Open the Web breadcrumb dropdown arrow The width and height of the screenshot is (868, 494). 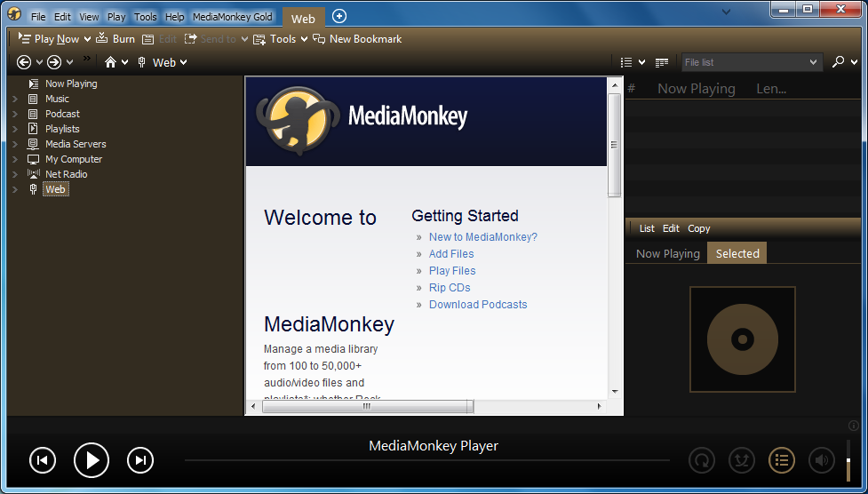tap(183, 62)
